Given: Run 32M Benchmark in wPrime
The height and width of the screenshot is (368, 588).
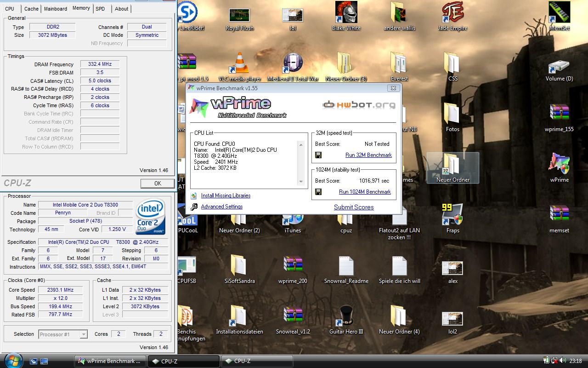Looking at the screenshot, I should click(368, 155).
